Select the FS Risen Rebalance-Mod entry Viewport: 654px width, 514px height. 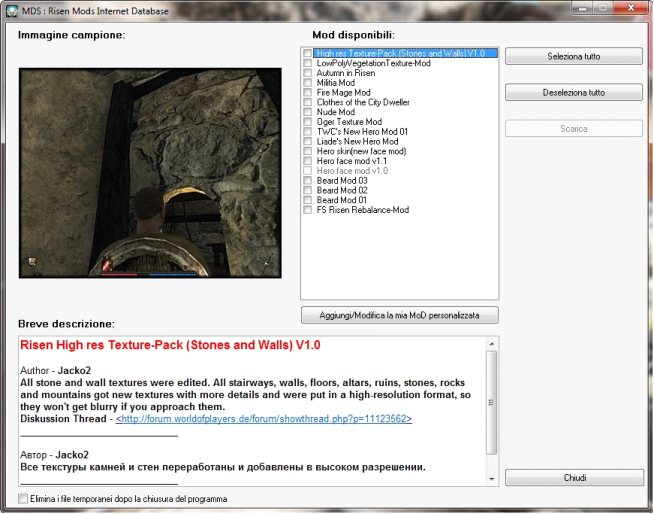(x=362, y=210)
